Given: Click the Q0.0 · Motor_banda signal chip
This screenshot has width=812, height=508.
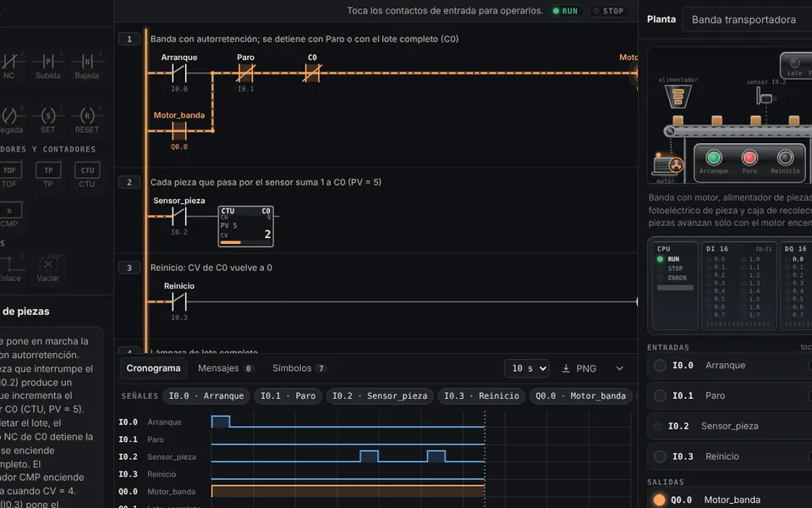Looking at the screenshot, I should [x=580, y=396].
